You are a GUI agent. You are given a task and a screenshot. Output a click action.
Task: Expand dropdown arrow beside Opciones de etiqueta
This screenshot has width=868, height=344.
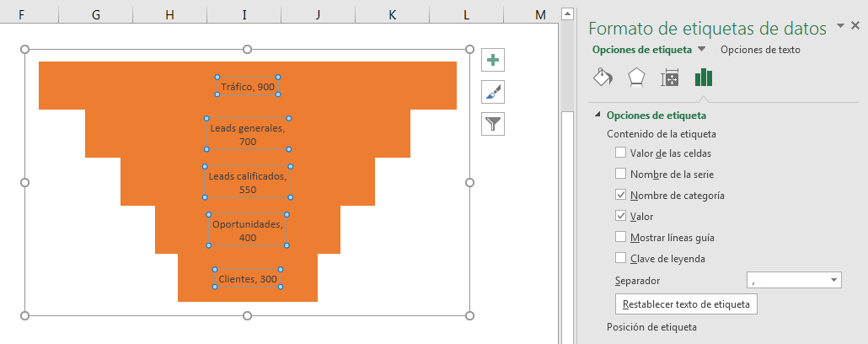[x=701, y=49]
